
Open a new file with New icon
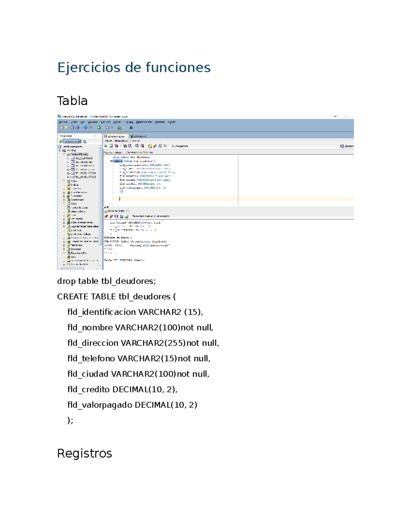61,127
